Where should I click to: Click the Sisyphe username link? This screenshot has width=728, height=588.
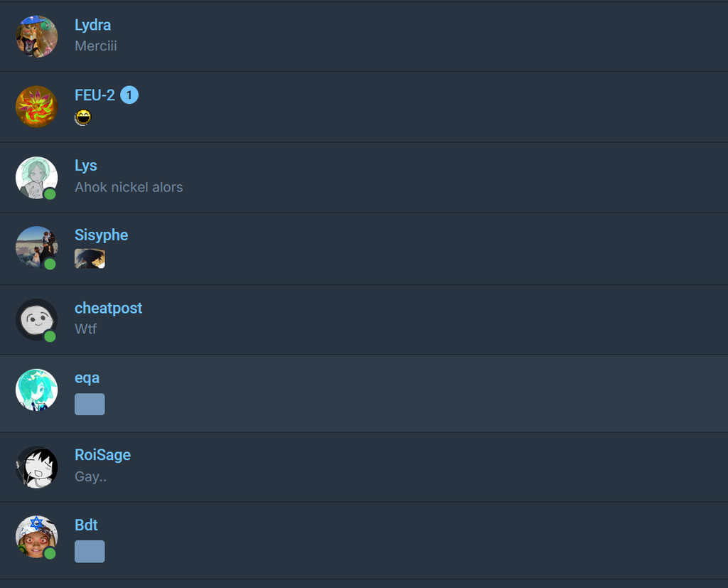(101, 235)
